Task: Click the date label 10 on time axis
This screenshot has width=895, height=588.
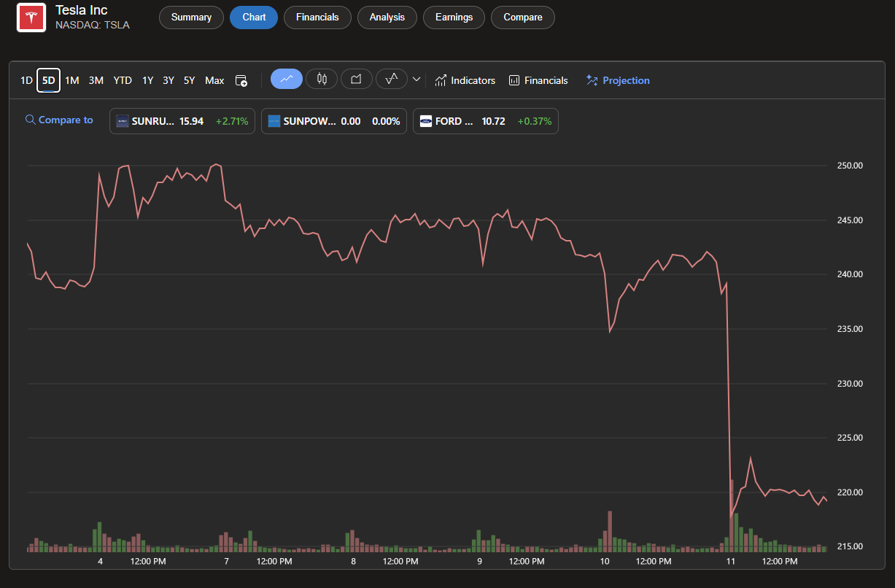Action: click(x=605, y=562)
